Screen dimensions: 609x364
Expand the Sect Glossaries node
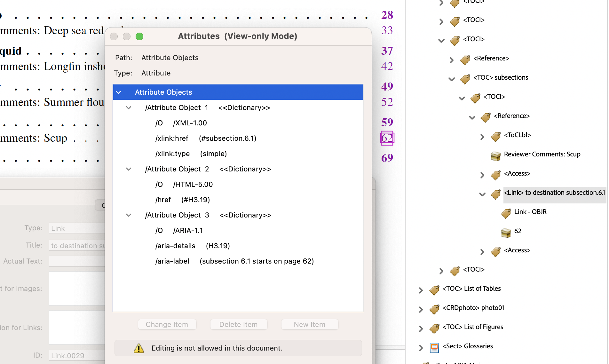pyautogui.click(x=421, y=348)
